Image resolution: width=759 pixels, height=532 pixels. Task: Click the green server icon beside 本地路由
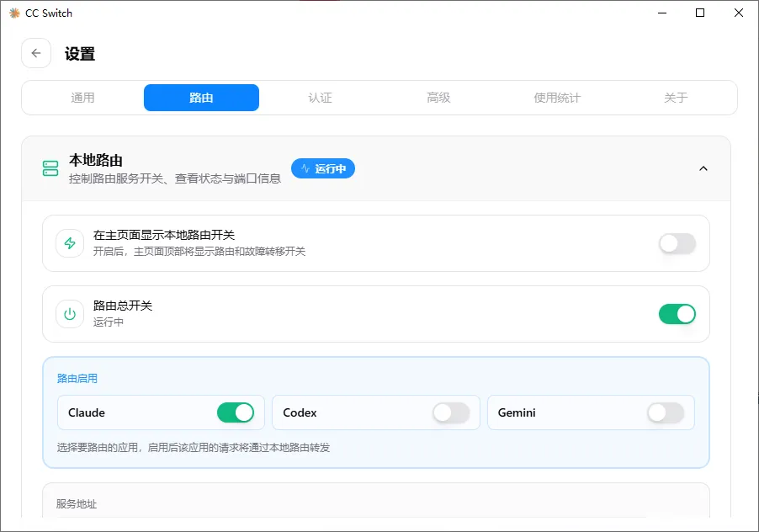point(50,168)
